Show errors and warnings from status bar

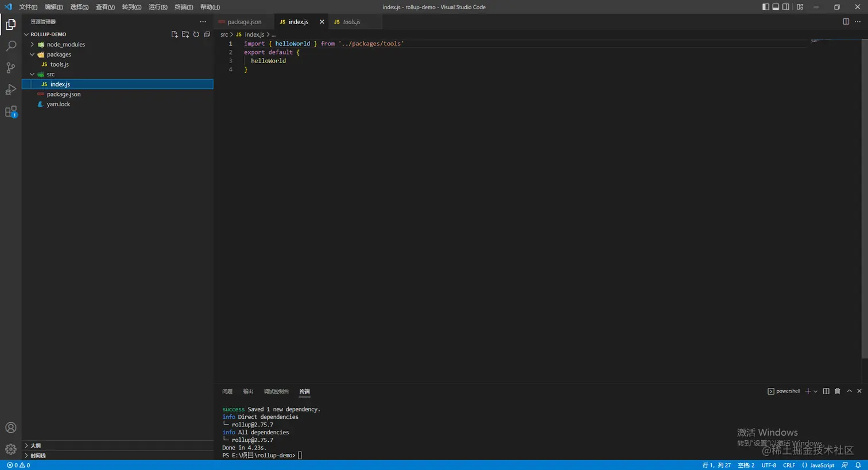18,465
